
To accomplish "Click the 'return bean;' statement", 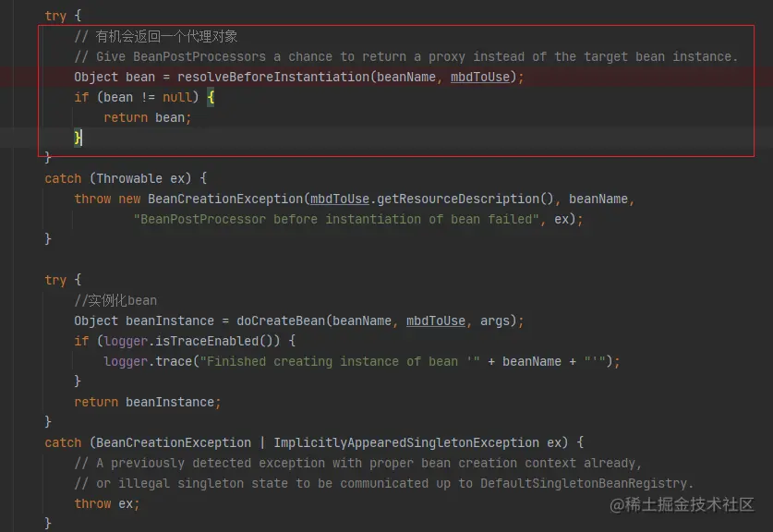I will click(148, 118).
